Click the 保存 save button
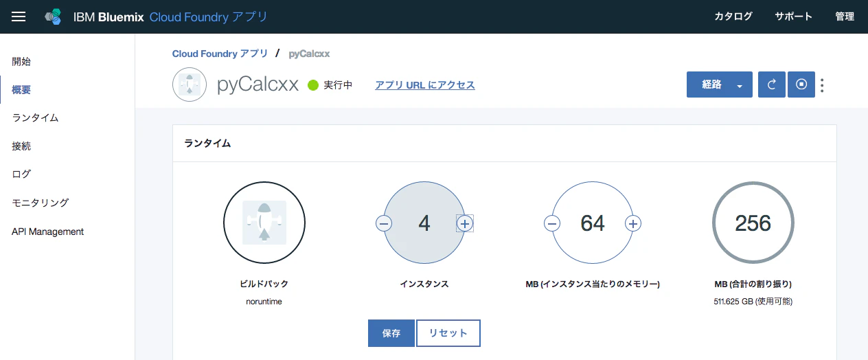 point(391,333)
